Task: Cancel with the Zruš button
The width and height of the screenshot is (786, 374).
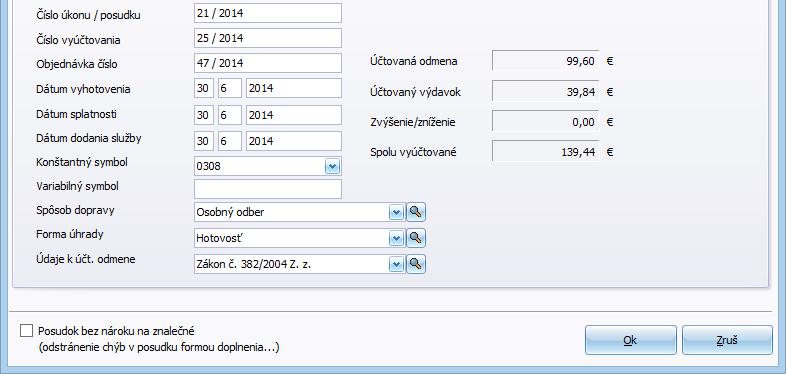Action: coord(727,340)
